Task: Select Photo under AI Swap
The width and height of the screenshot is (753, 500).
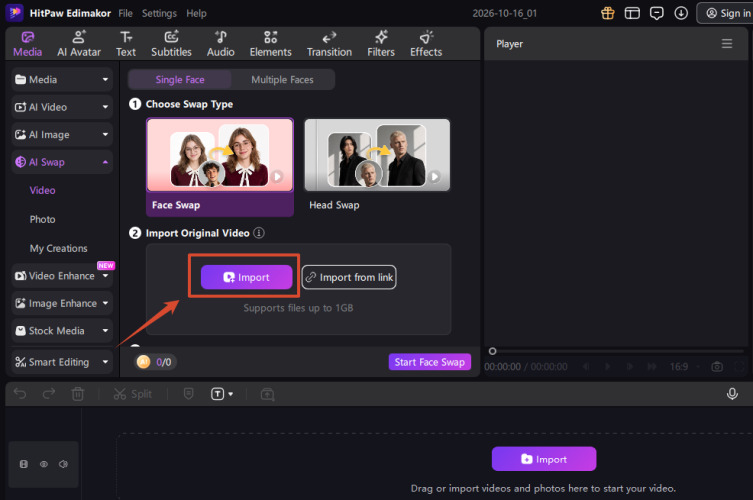Action: pos(42,220)
